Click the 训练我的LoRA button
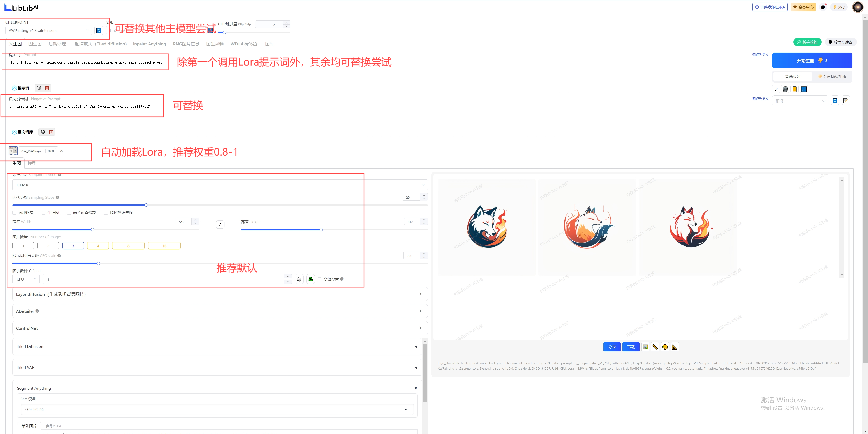868x434 pixels. point(770,7)
